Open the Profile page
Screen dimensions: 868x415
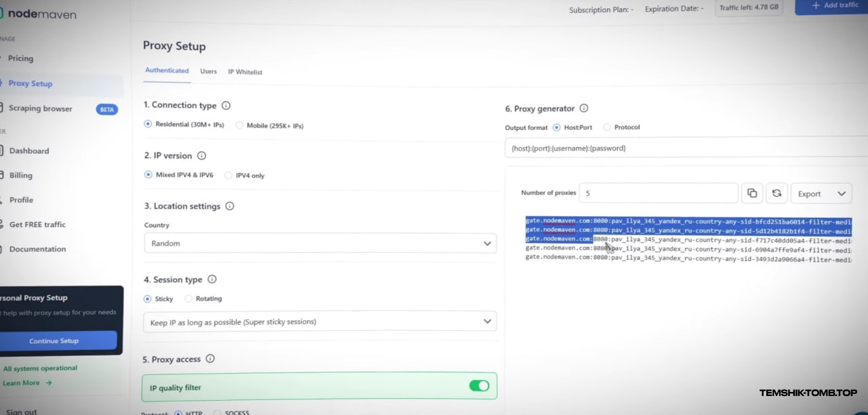coord(21,200)
